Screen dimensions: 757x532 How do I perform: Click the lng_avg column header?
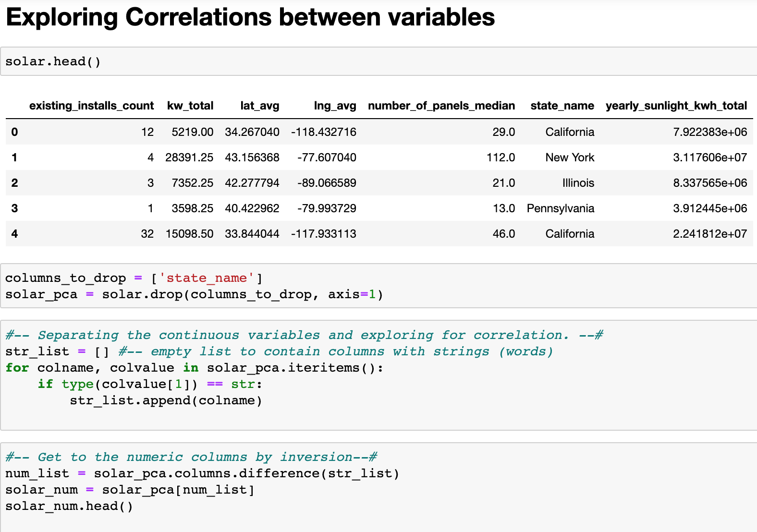click(335, 106)
